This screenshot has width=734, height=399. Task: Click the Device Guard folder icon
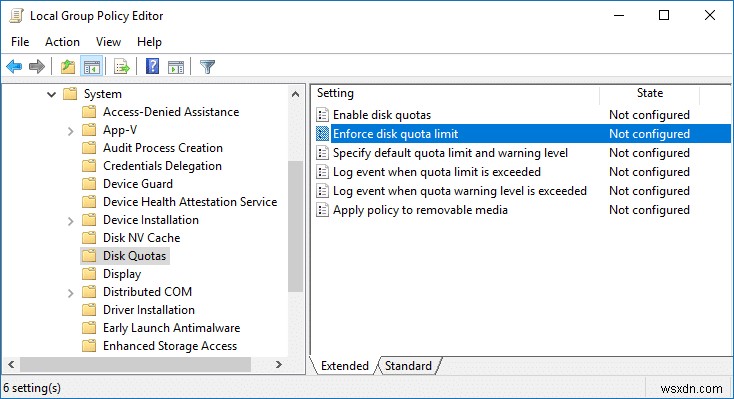89,184
